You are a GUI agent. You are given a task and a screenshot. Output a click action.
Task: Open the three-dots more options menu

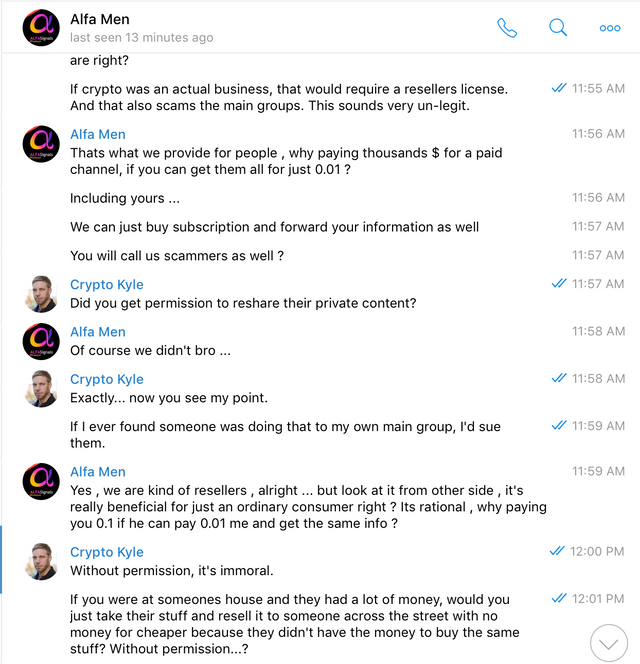(x=610, y=28)
